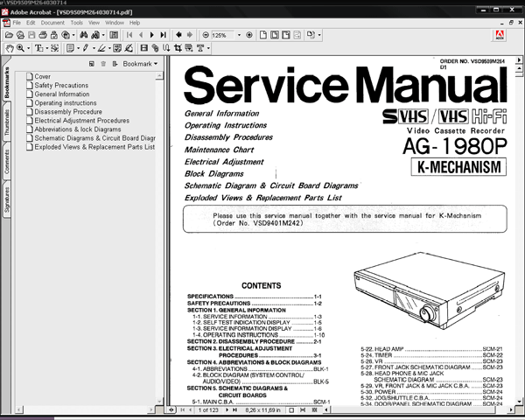
Task: Expand the Text Select tool arrow
Action: click(x=47, y=49)
